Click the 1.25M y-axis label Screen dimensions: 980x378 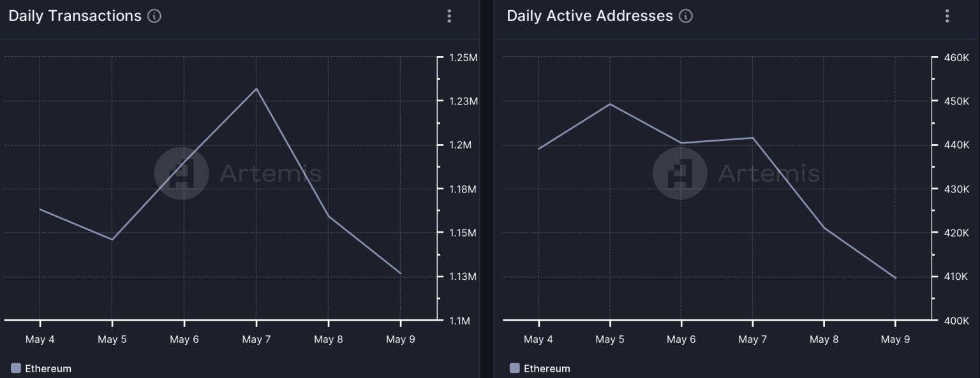(x=463, y=58)
